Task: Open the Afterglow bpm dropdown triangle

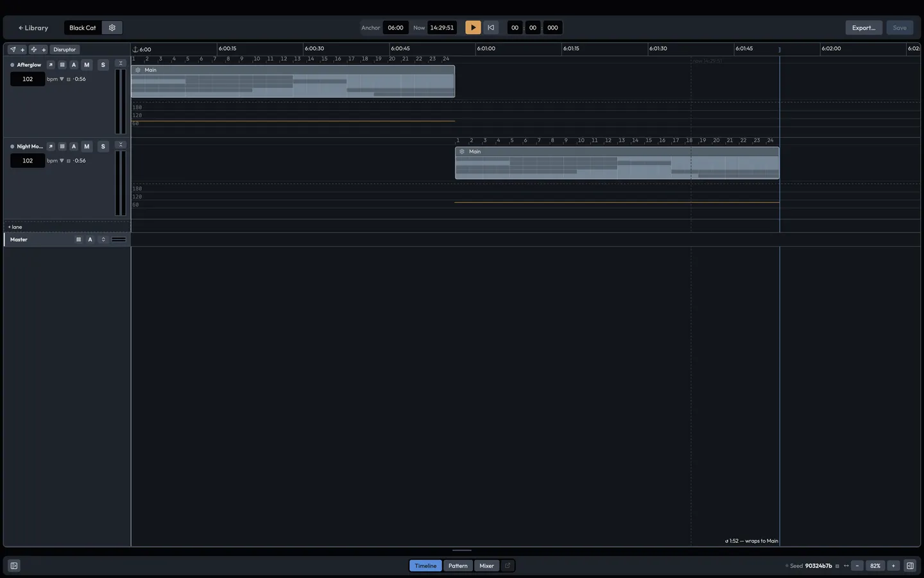Action: (x=62, y=79)
